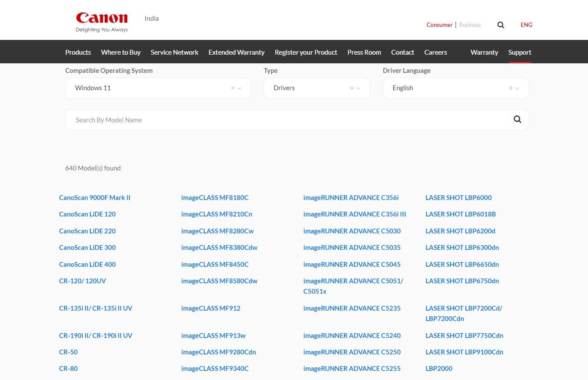Screen dimensions: 588x380
Task: Click the CR-50 model link
Action: [x=69, y=352]
